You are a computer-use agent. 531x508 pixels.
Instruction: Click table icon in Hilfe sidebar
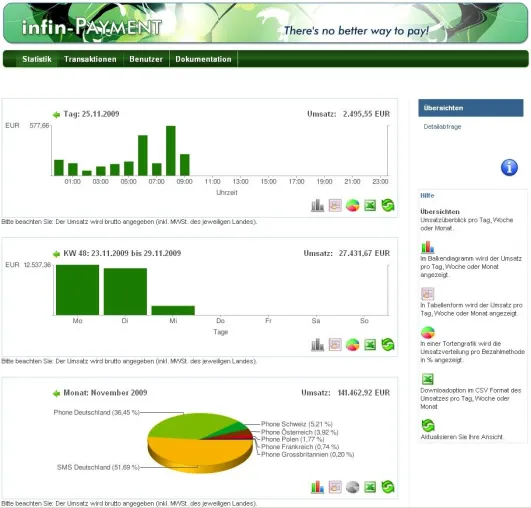click(427, 294)
